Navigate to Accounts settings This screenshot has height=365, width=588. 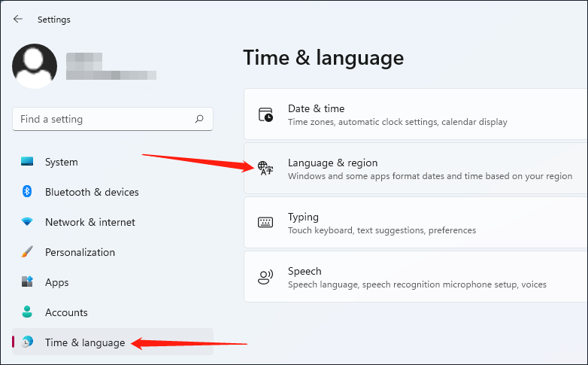point(66,312)
